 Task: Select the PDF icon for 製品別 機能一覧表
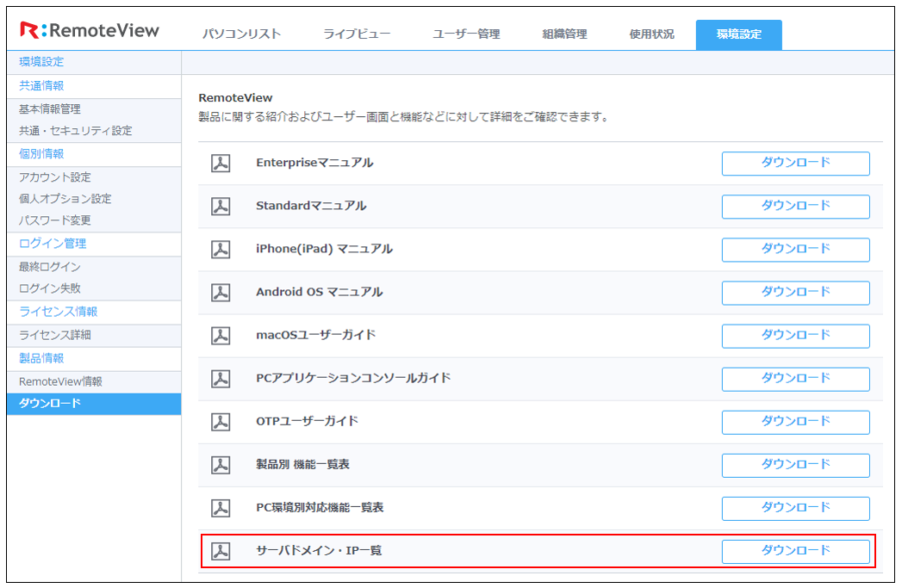click(221, 465)
